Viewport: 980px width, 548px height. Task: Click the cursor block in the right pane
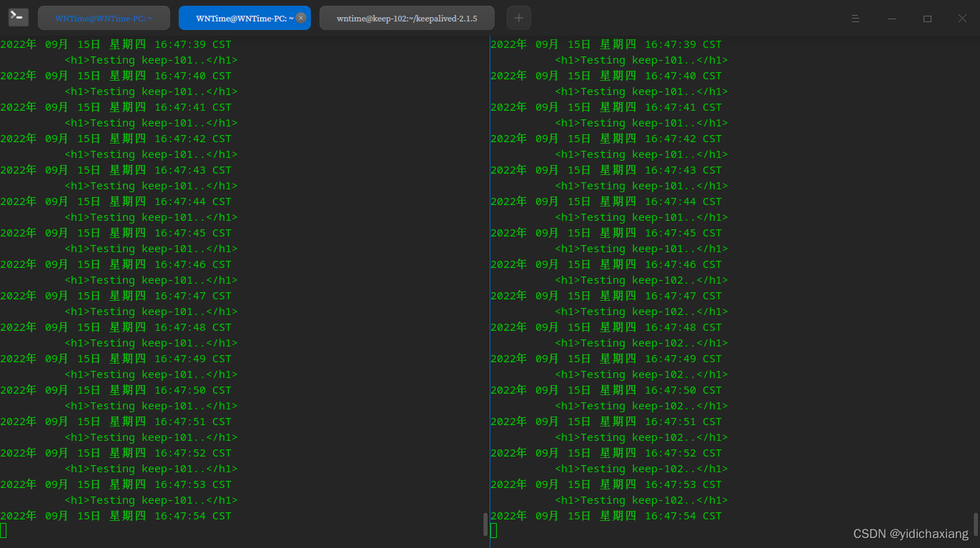coord(494,530)
